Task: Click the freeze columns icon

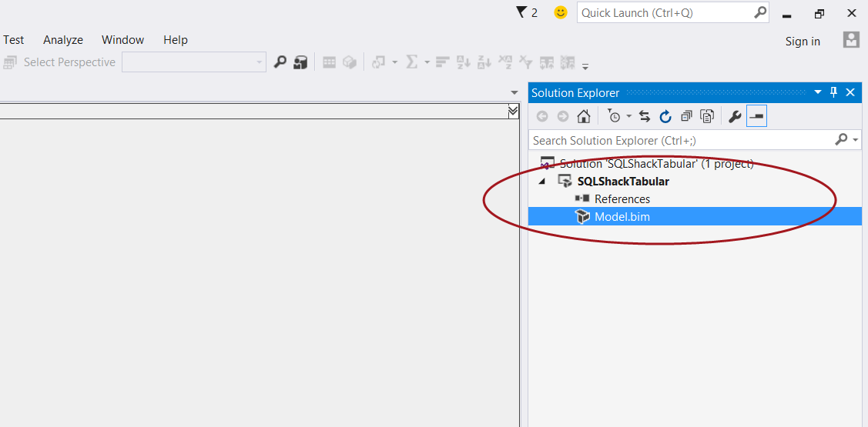Action: [x=548, y=62]
